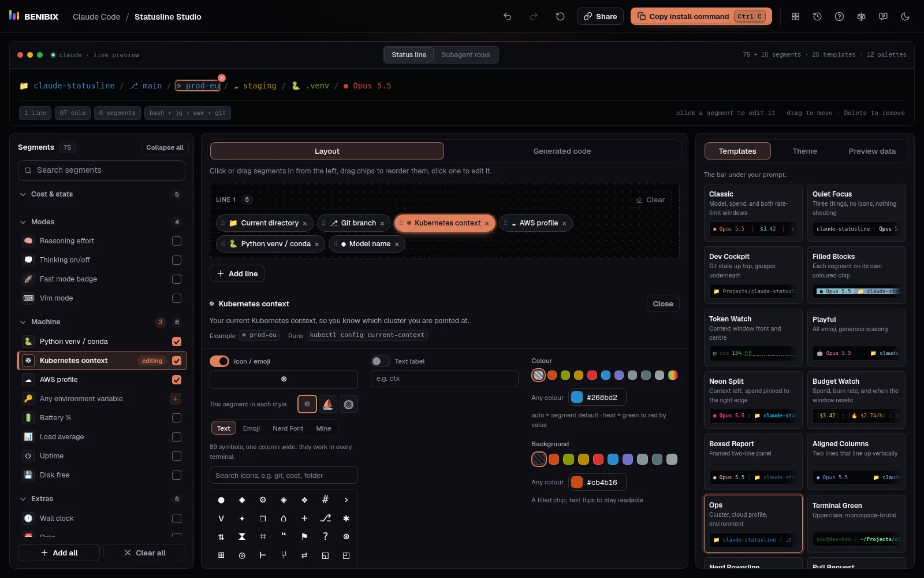Click the Add line button
Screen dimensions: 924x578
click(237, 274)
